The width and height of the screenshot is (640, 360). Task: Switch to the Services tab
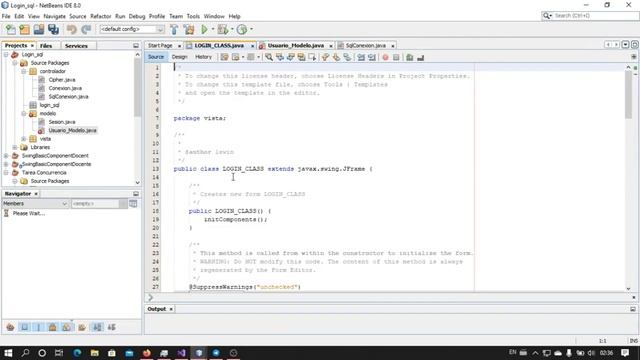[x=76, y=46]
